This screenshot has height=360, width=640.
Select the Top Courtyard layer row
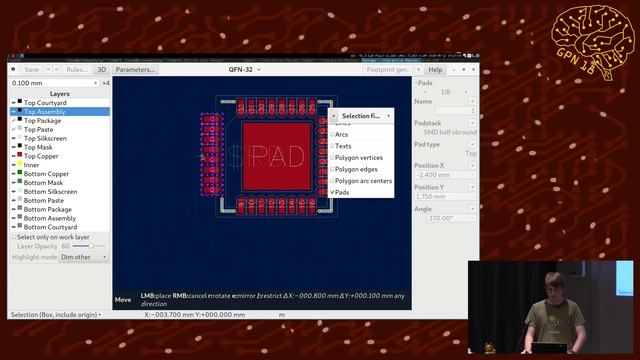(60, 103)
